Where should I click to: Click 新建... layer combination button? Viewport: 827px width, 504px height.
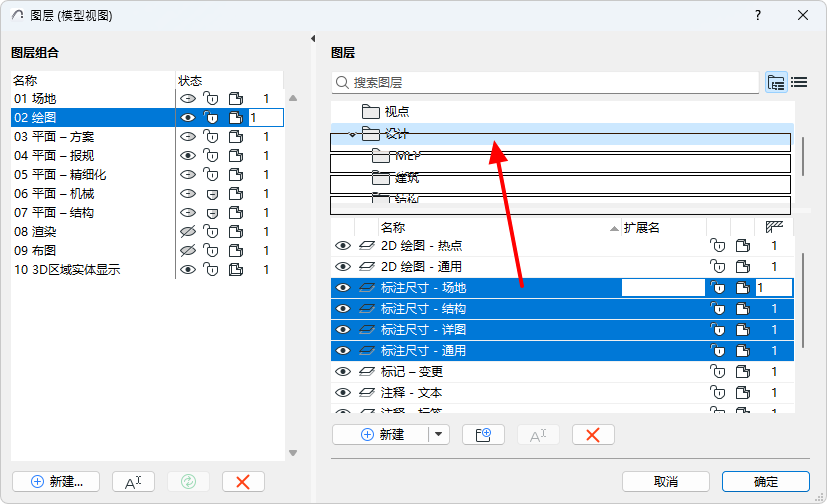pyautogui.click(x=56, y=482)
